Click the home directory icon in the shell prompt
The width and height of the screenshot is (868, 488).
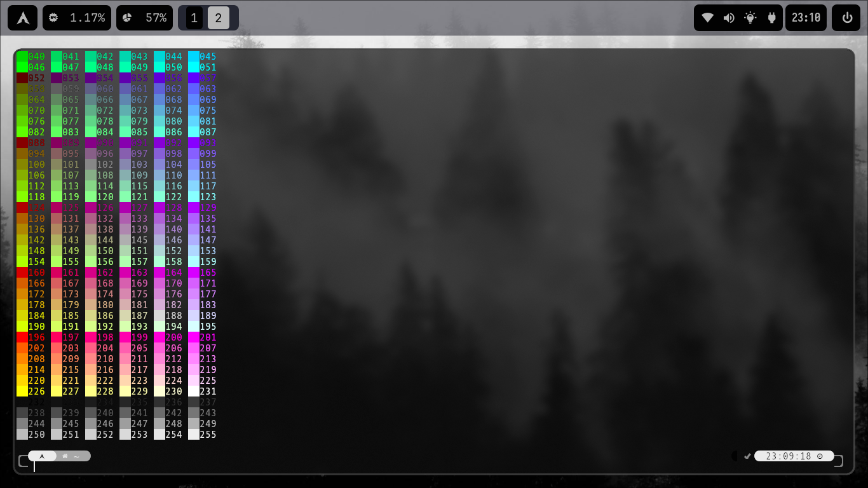pos(65,456)
